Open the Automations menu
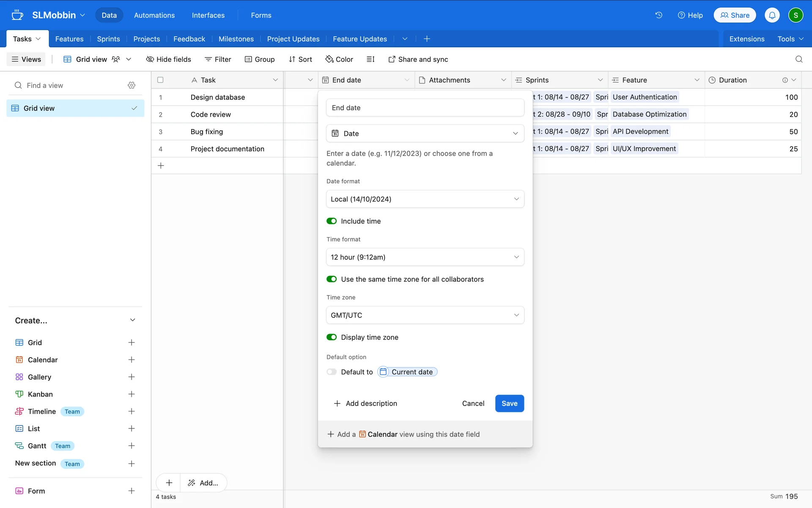This screenshot has height=508, width=812. click(x=154, y=15)
